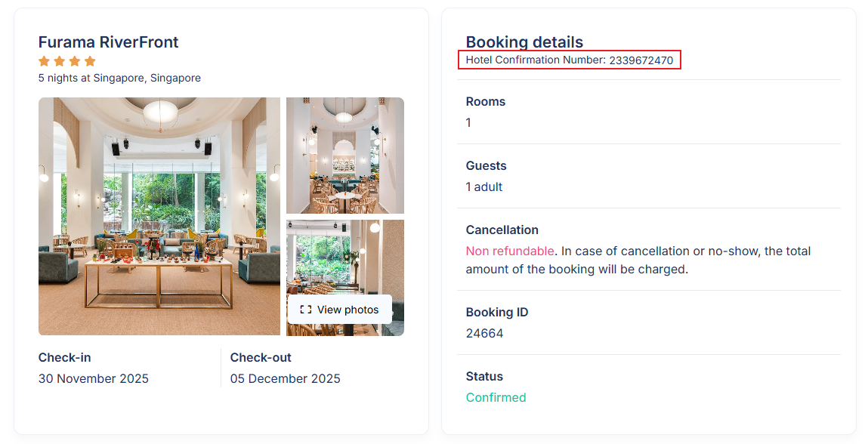
Task: Open the top-right dining hall photo
Action: [345, 156]
